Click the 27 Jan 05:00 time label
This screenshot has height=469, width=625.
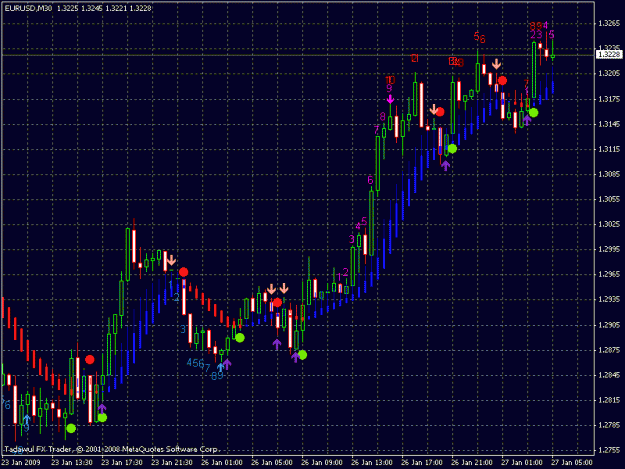(x=572, y=462)
